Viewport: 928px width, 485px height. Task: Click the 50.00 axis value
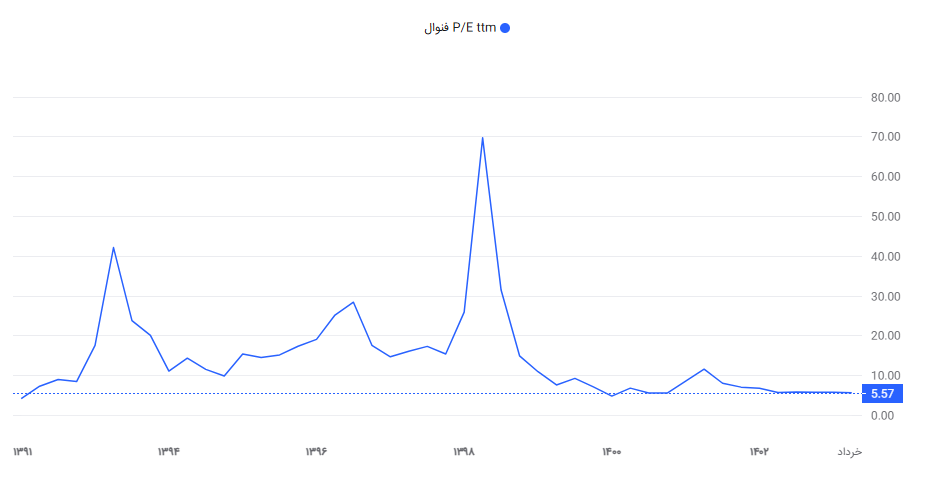(x=886, y=217)
